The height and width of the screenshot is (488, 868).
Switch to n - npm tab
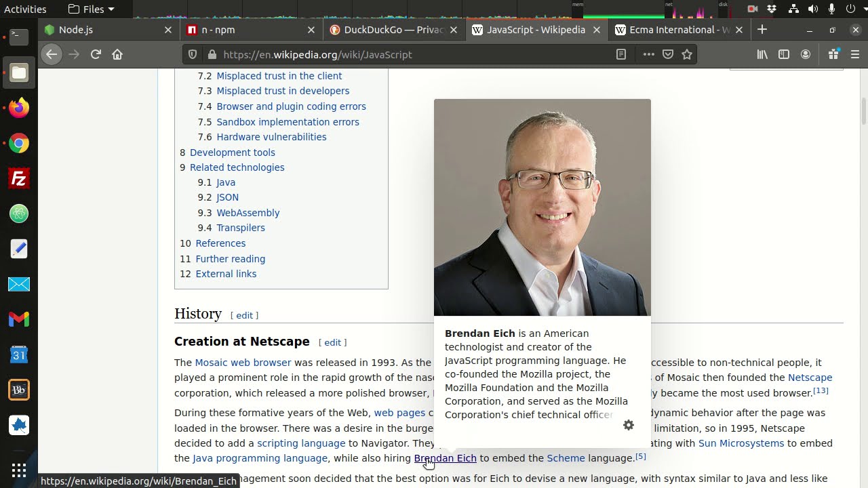click(245, 30)
